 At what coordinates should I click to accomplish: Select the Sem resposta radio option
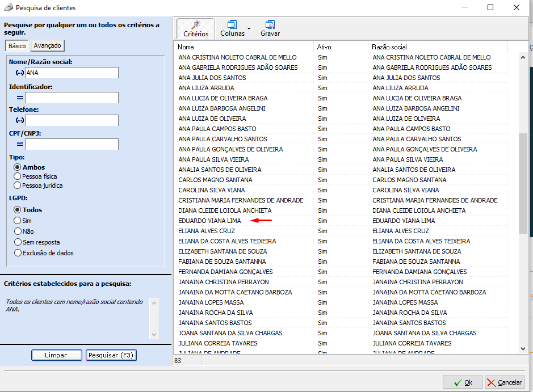(x=18, y=242)
